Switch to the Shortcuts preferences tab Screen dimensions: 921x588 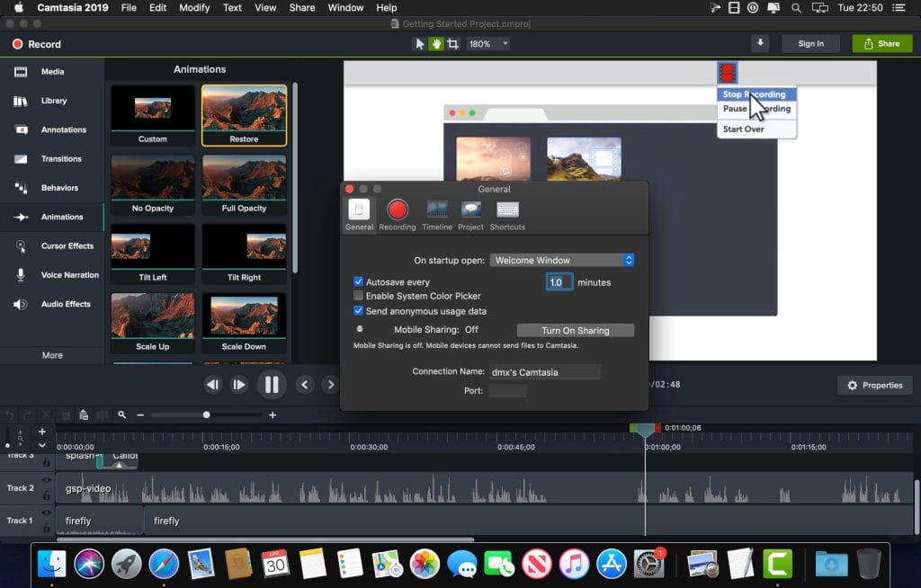click(x=506, y=213)
